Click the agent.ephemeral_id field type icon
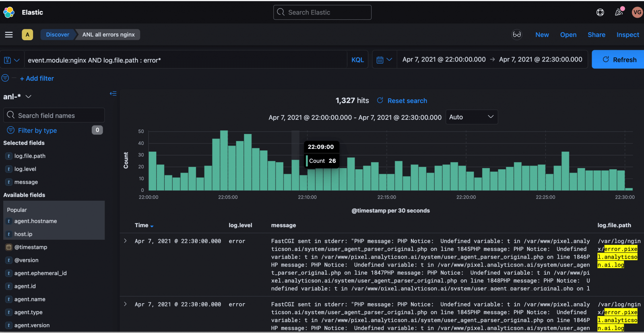This screenshot has height=333, width=644. (8, 273)
